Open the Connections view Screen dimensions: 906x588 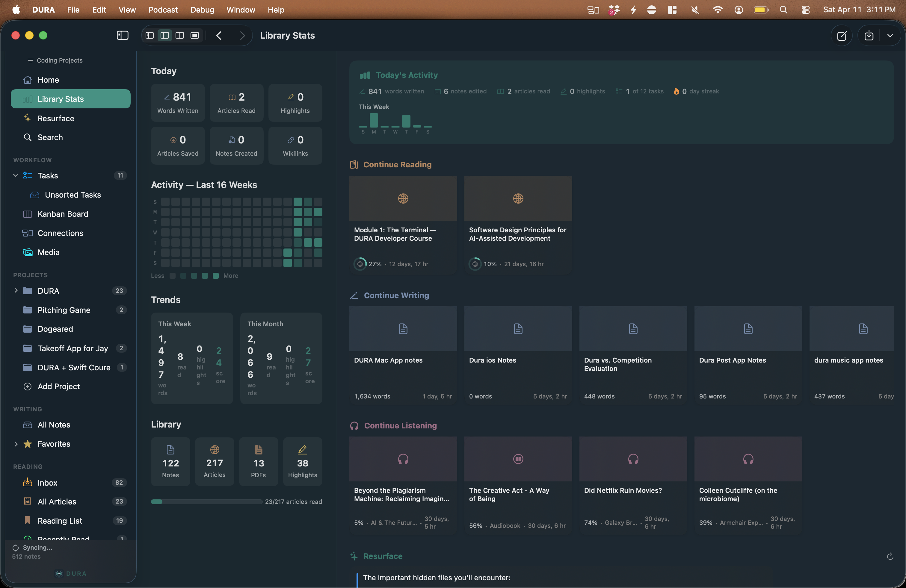70,233
